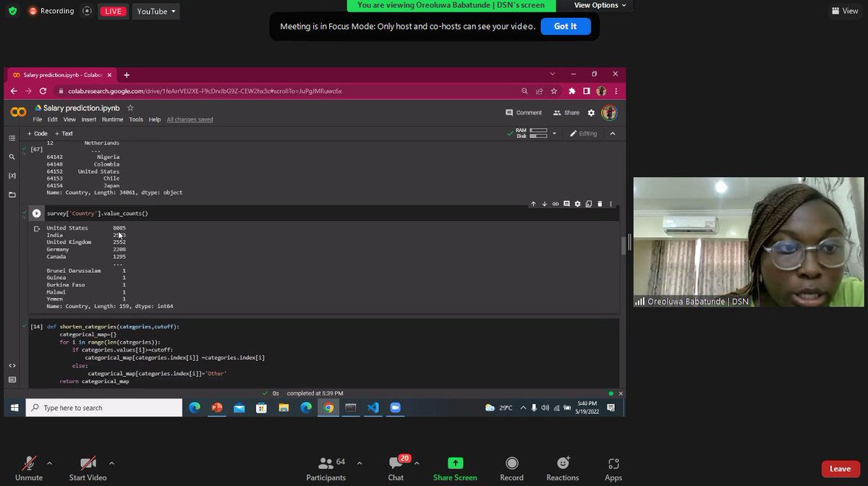Open the Runtime menu in Colab
The height and width of the screenshot is (486, 868).
click(x=112, y=119)
